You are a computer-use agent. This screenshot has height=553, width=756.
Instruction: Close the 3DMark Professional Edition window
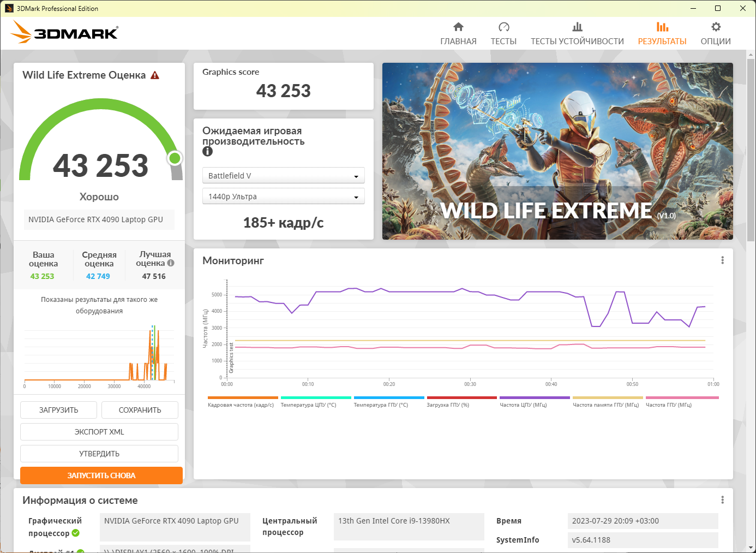coord(743,8)
